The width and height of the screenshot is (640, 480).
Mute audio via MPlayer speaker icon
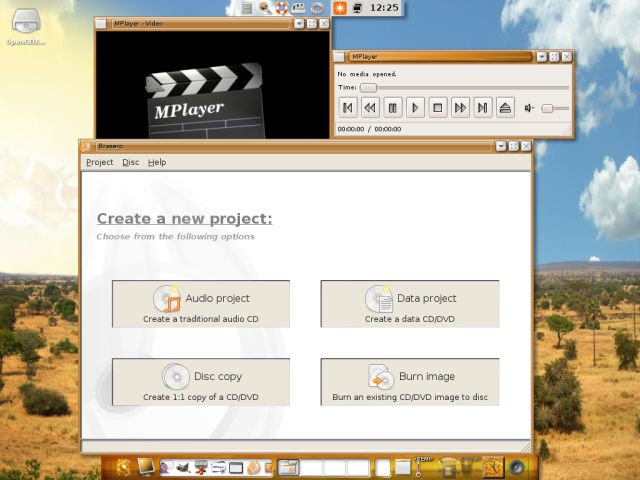pos(529,108)
